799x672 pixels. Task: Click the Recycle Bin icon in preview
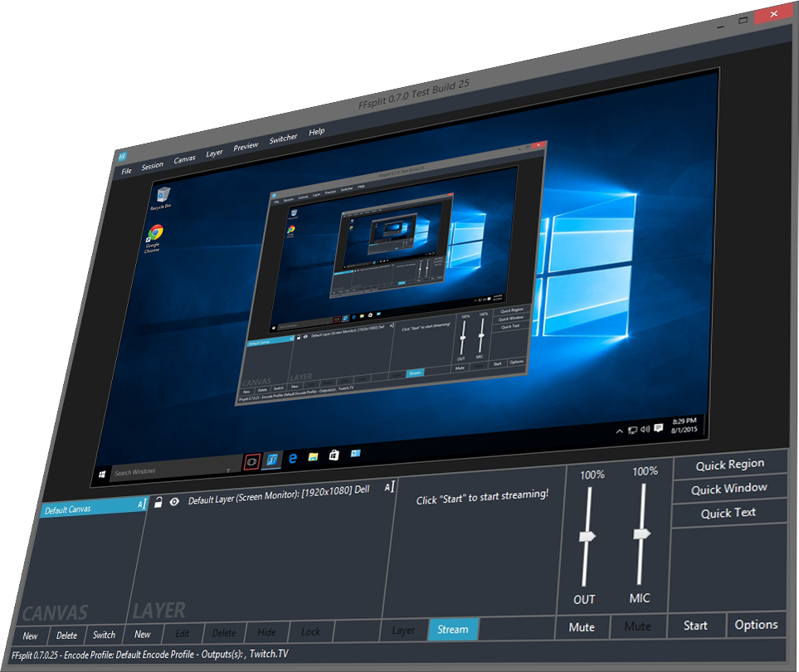click(160, 197)
